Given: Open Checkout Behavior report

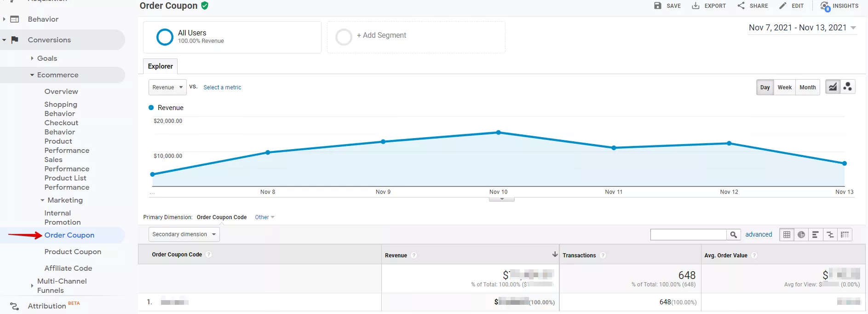Looking at the screenshot, I should point(61,128).
